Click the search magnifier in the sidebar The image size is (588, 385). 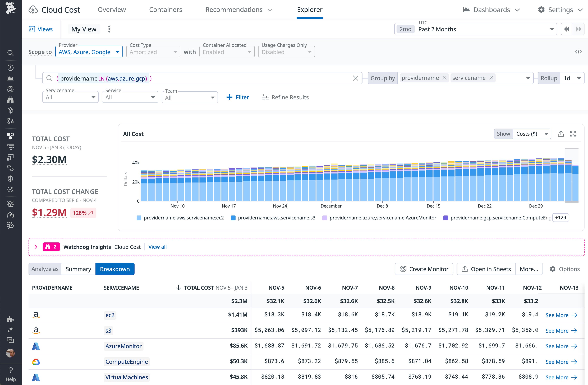tap(10, 53)
